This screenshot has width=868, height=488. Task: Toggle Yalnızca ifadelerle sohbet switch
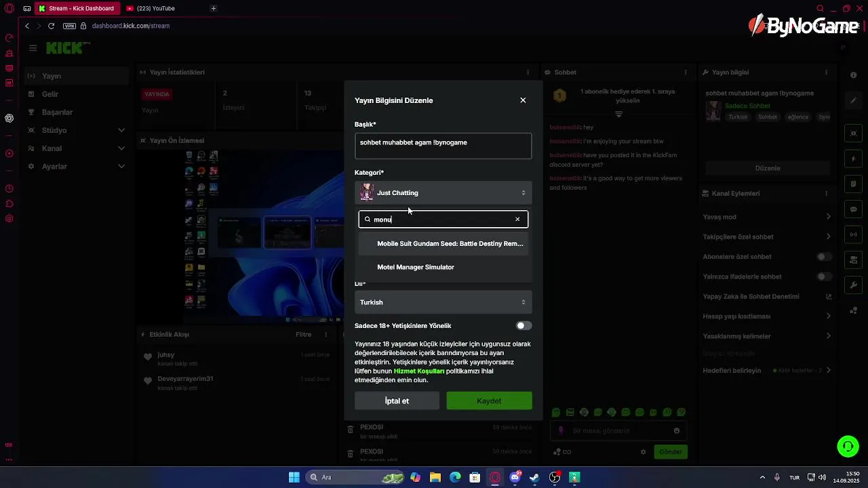824,277
